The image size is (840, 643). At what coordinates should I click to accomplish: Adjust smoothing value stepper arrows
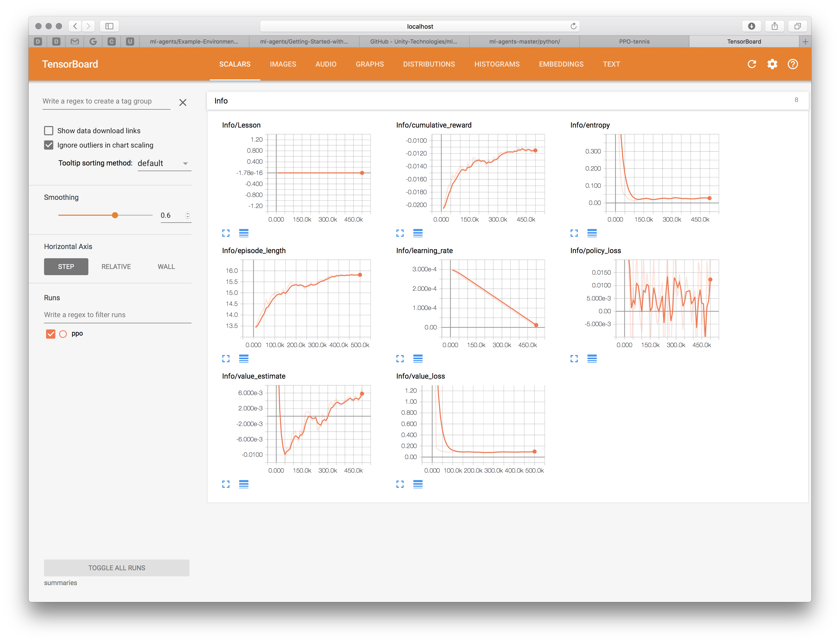[x=187, y=215]
